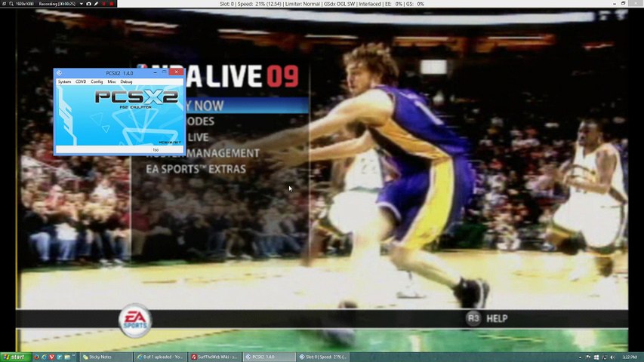Switch to '0 of 1 uploaded' taskbar item

pyautogui.click(x=161, y=357)
